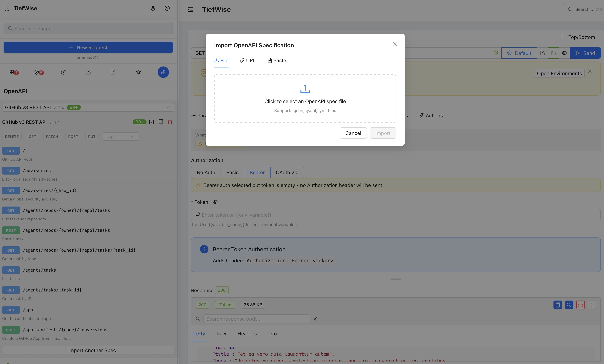Open the help question mark icon
Image resolution: width=604 pixels, height=364 pixels.
point(167,8)
